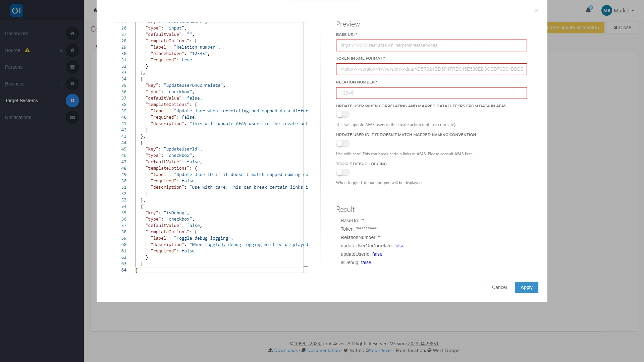The image size is (644, 362).
Task: Open the Documentation link in footer
Action: 323,350
